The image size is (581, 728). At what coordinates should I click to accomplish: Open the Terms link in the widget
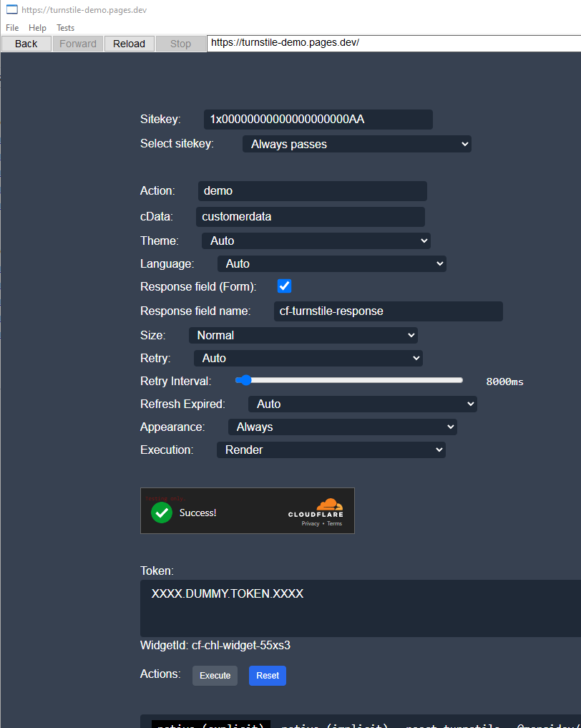tap(334, 523)
